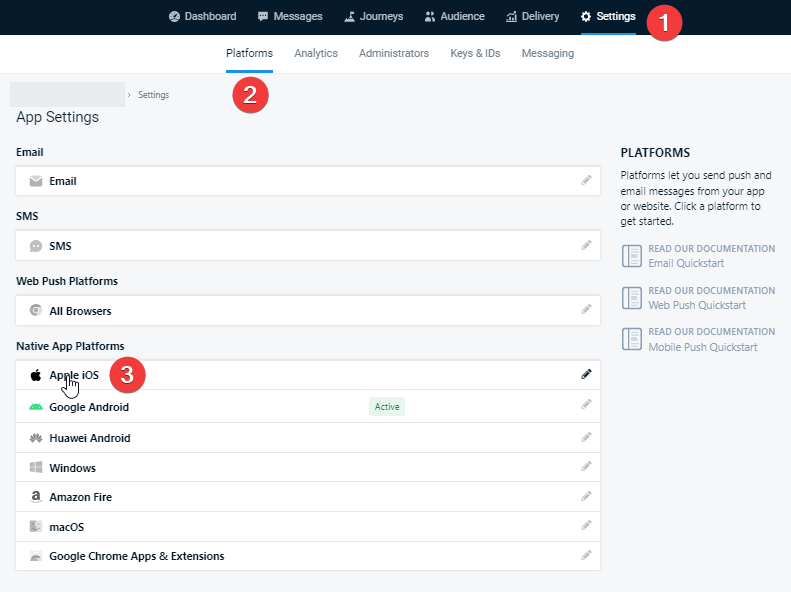Screen dimensions: 791x592
Task: Open the All Browsers platform
Action: pyautogui.click(x=308, y=310)
